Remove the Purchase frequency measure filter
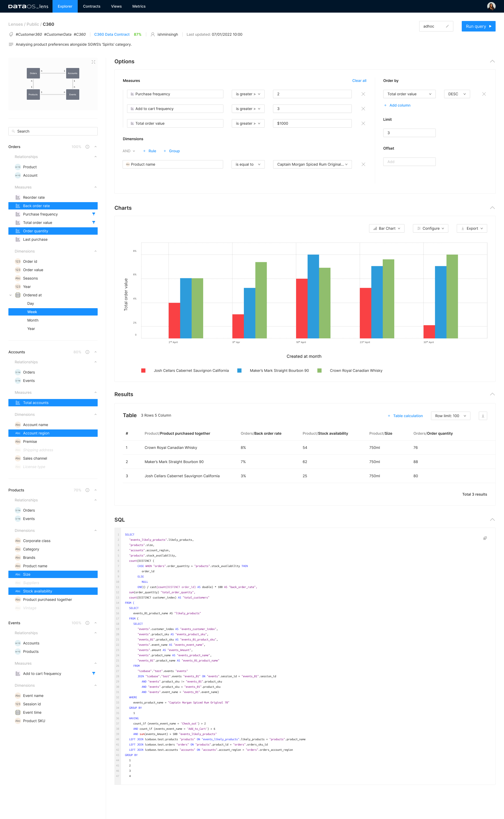 (363, 94)
